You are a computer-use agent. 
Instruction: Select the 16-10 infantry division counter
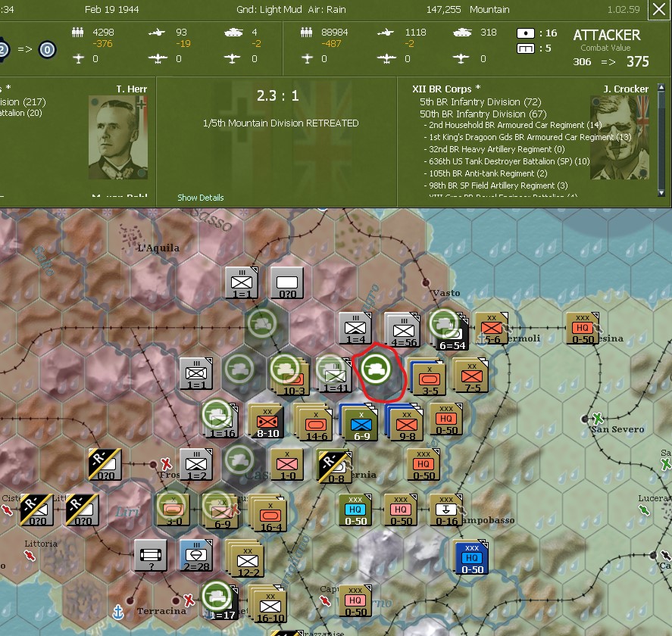click(269, 605)
